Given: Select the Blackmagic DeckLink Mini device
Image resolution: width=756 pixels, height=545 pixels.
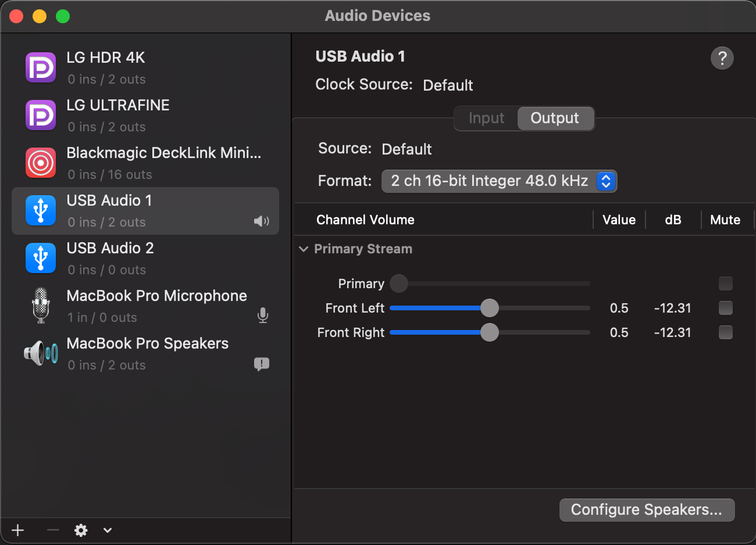Looking at the screenshot, I should coord(145,163).
